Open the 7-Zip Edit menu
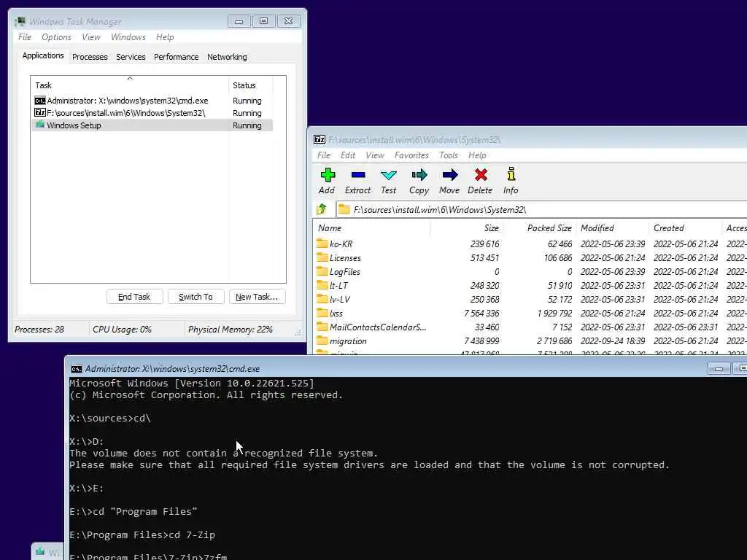 pyautogui.click(x=348, y=155)
